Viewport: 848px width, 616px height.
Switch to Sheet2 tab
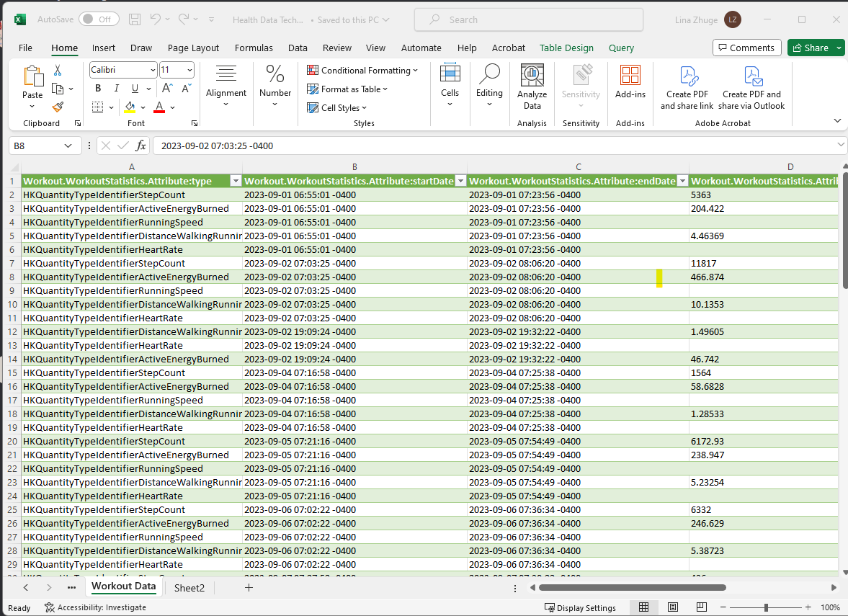[x=189, y=588]
